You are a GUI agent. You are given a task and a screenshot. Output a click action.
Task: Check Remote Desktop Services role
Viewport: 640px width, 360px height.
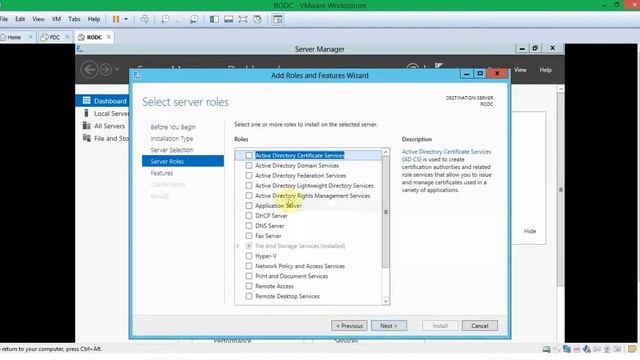click(x=249, y=296)
